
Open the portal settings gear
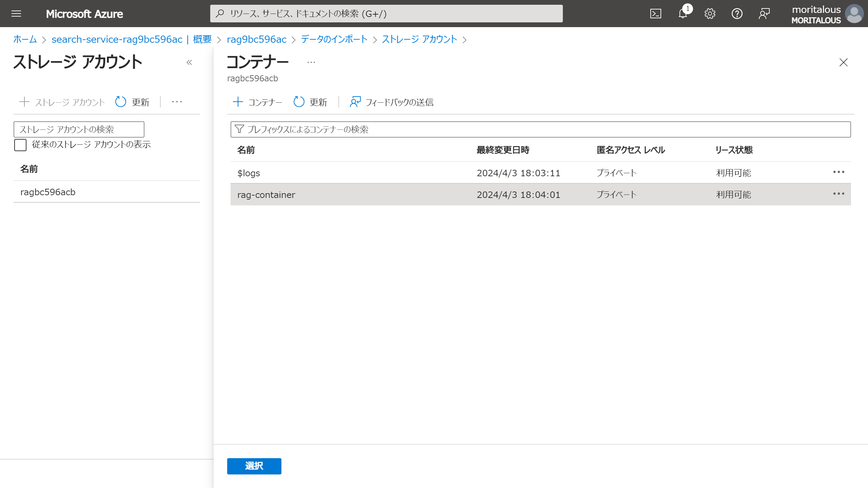[x=710, y=14]
